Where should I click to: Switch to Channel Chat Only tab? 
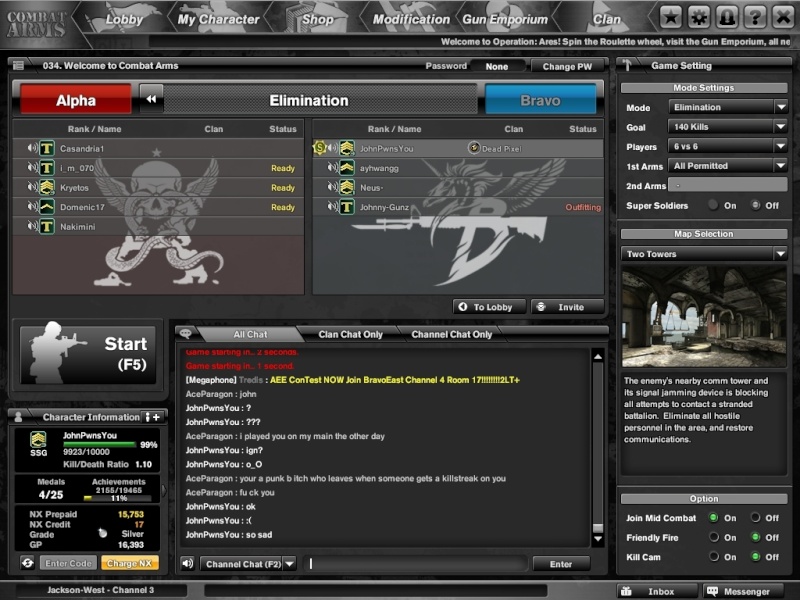tap(452, 334)
